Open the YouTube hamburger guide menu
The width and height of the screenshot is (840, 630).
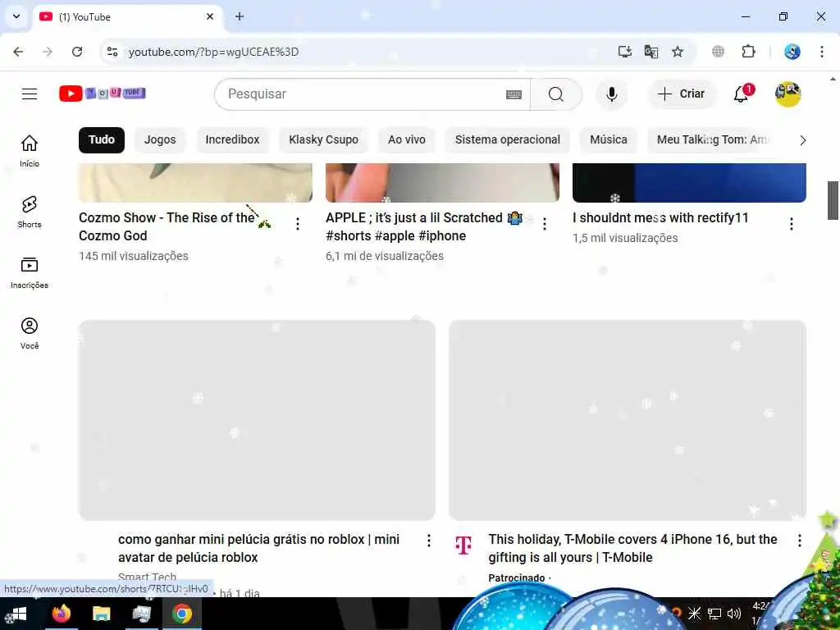click(30, 94)
